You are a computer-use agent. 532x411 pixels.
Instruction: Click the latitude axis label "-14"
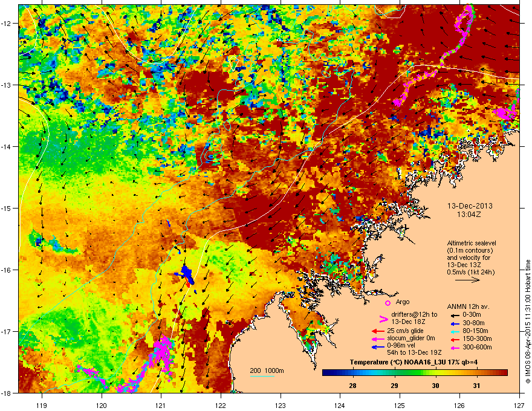pos(6,146)
